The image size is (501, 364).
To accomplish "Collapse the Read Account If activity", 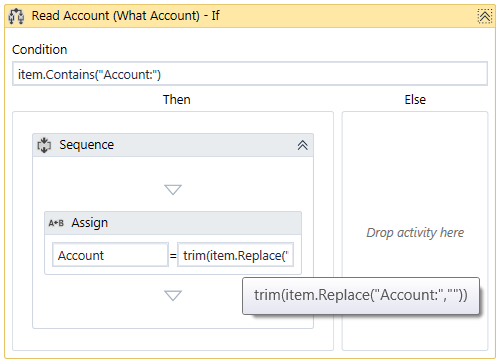I will tap(485, 16).
